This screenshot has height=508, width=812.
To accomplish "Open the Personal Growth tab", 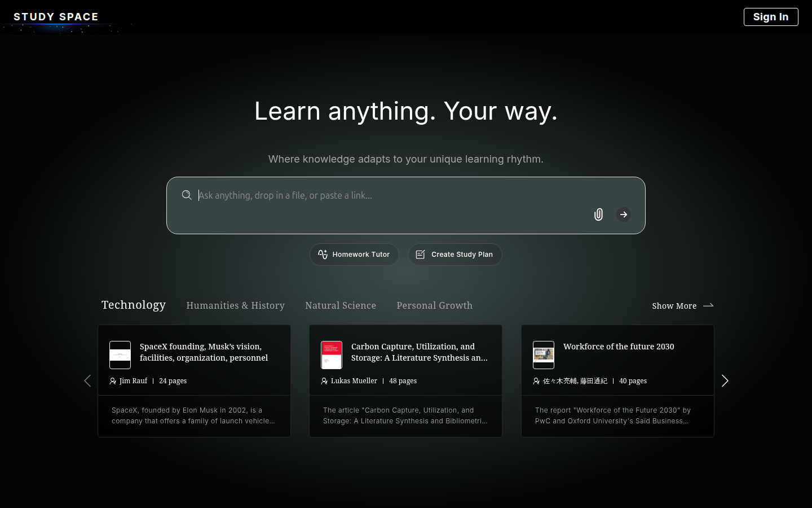I will [434, 305].
